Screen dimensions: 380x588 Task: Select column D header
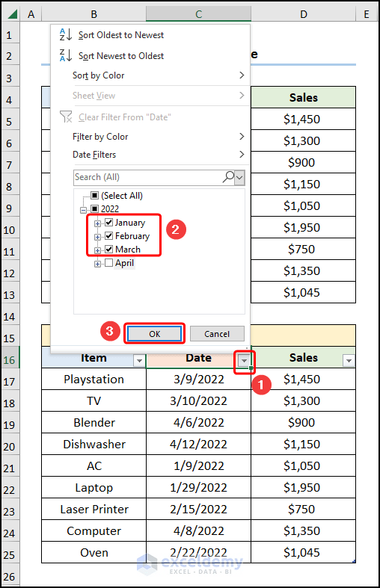[x=304, y=14]
